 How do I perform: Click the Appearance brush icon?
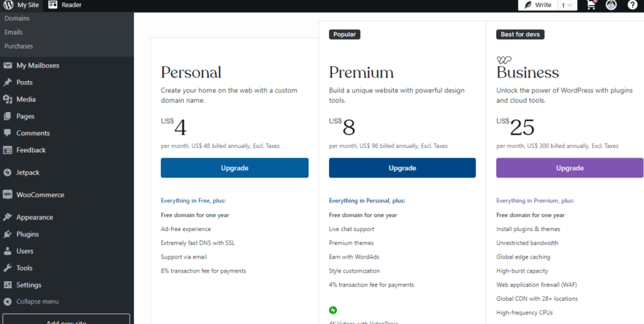[8, 217]
